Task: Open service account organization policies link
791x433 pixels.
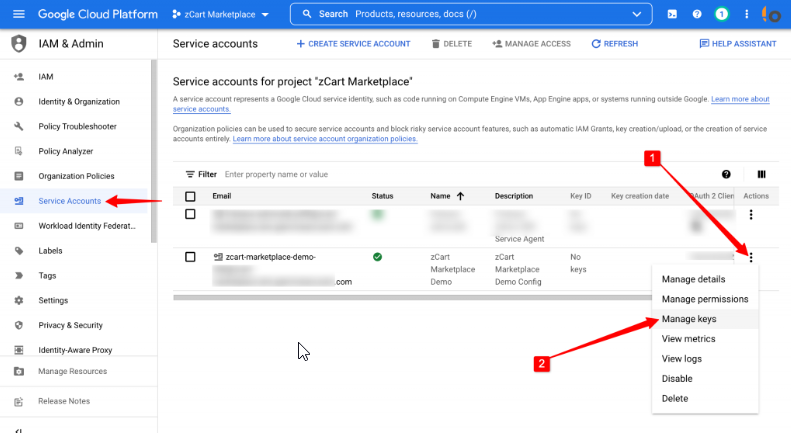Action: (x=325, y=139)
